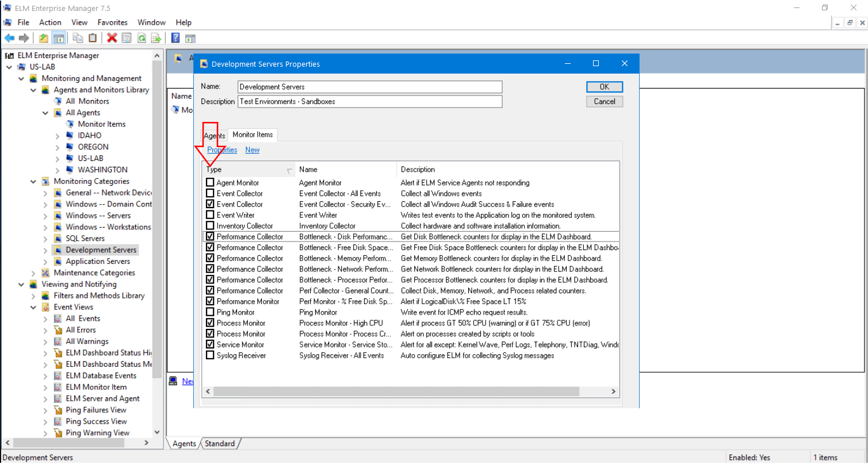Click the SQL Servers category icon
Screen dimensions: 868x464
(x=58, y=239)
